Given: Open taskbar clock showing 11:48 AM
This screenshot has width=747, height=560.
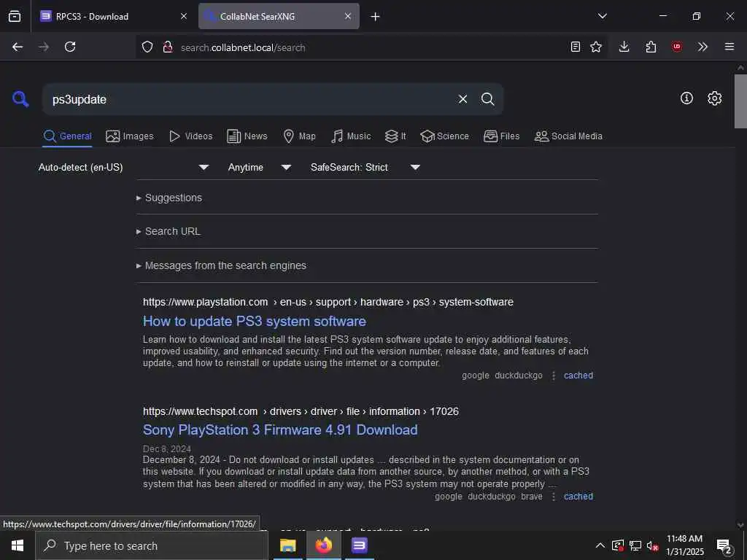Looking at the screenshot, I should (684, 545).
